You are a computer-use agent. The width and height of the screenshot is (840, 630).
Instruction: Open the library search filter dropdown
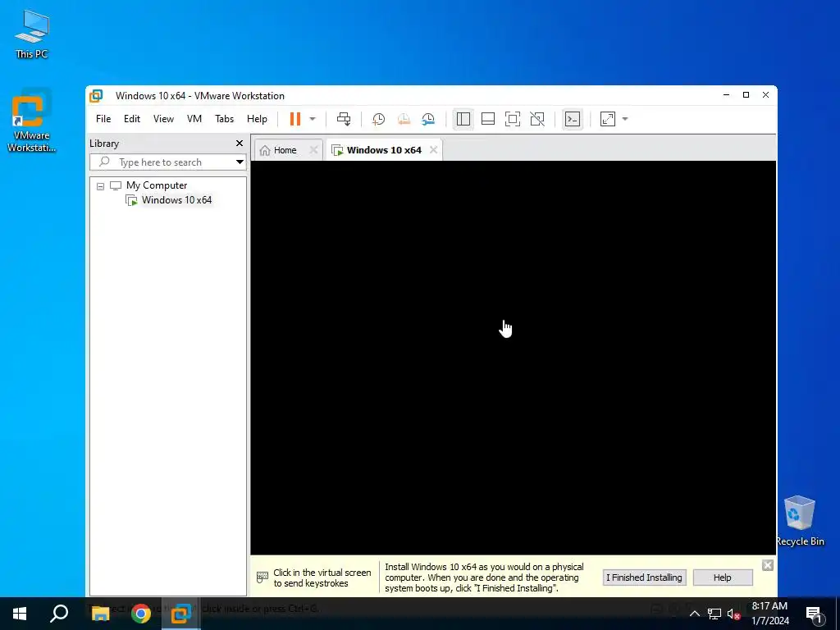pos(240,162)
